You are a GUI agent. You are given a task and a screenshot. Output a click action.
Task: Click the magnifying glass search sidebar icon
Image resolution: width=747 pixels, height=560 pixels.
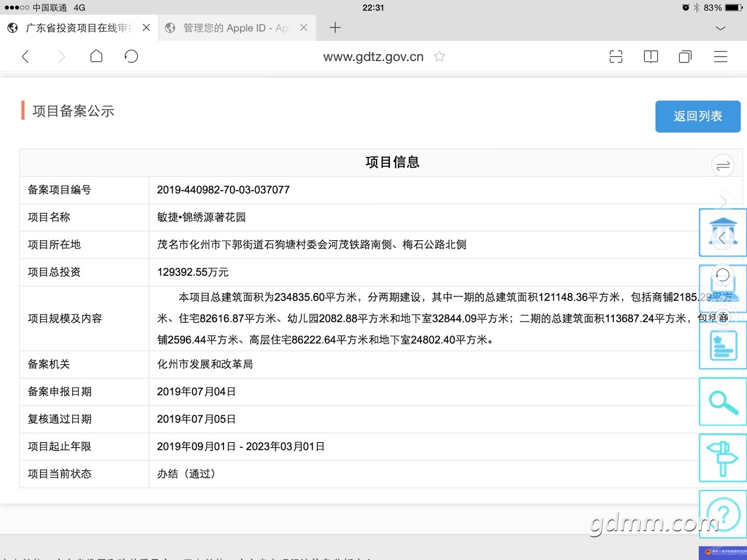723,402
